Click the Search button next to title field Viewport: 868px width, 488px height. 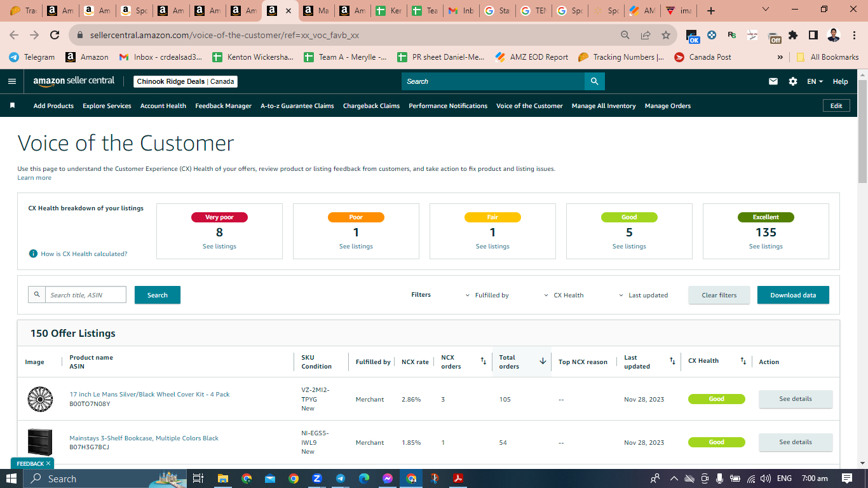(x=158, y=295)
